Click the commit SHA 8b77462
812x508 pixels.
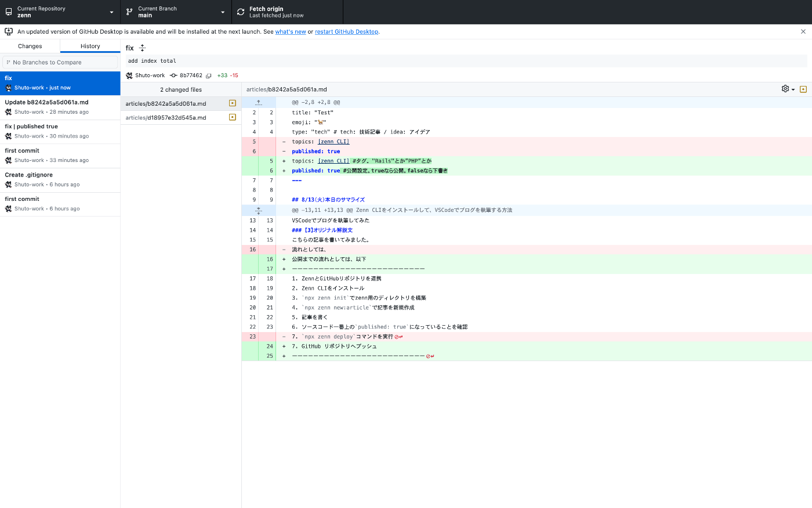click(x=191, y=75)
